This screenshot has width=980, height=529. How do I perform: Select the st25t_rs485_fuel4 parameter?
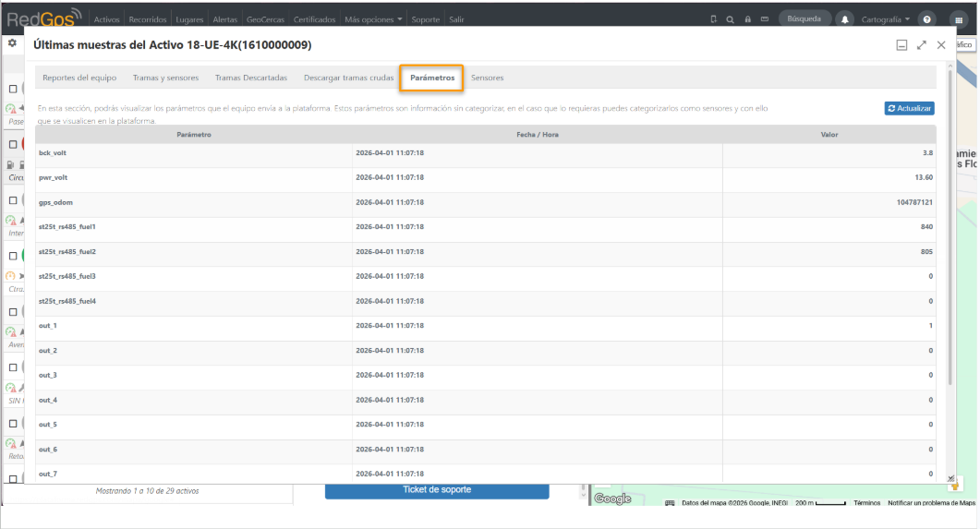coord(67,301)
